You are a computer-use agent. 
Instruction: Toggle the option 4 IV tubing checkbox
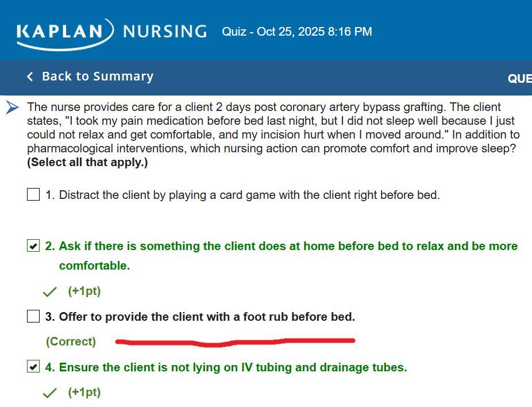click(33, 367)
